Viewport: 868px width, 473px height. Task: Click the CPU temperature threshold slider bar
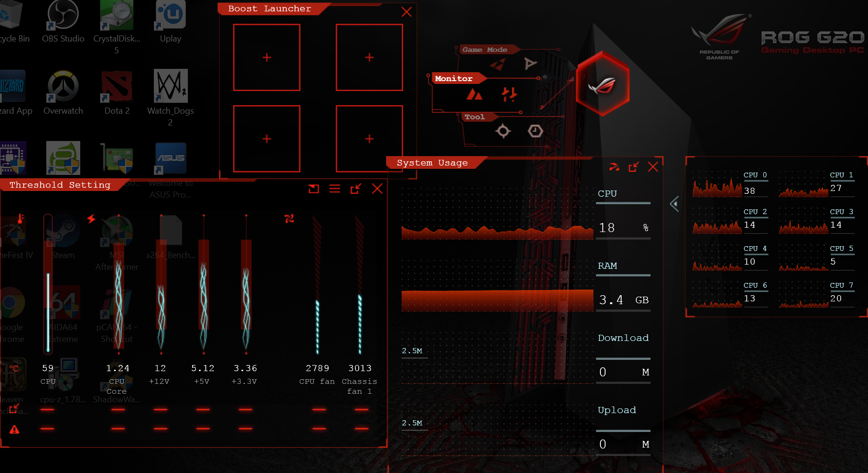pos(48,283)
